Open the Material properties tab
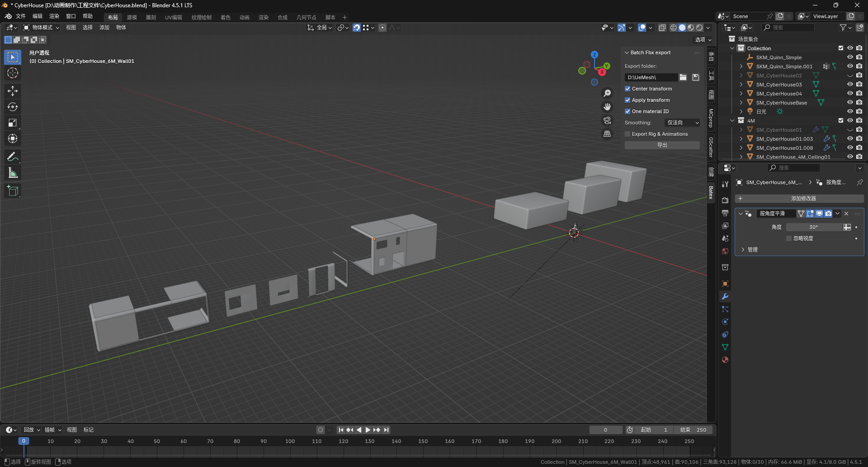Image resolution: width=868 pixels, height=467 pixels. pos(725,360)
